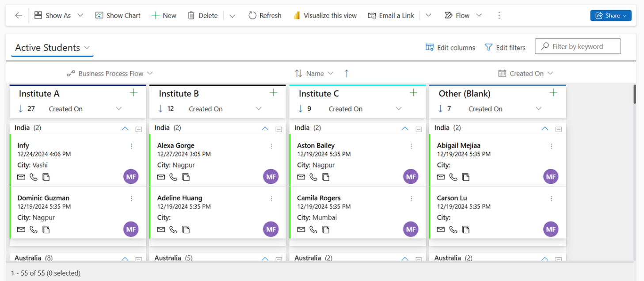Click Edit filters
The height and width of the screenshot is (281, 644).
pos(505,48)
